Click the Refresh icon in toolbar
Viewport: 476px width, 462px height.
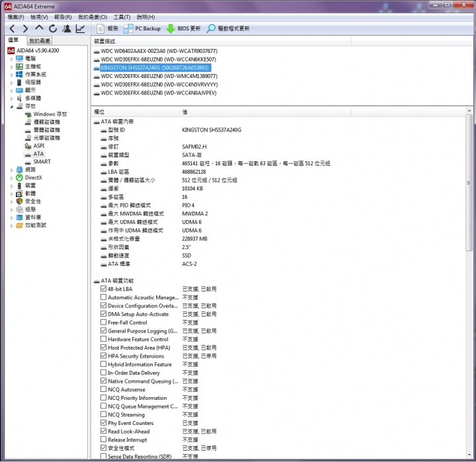(x=53, y=28)
